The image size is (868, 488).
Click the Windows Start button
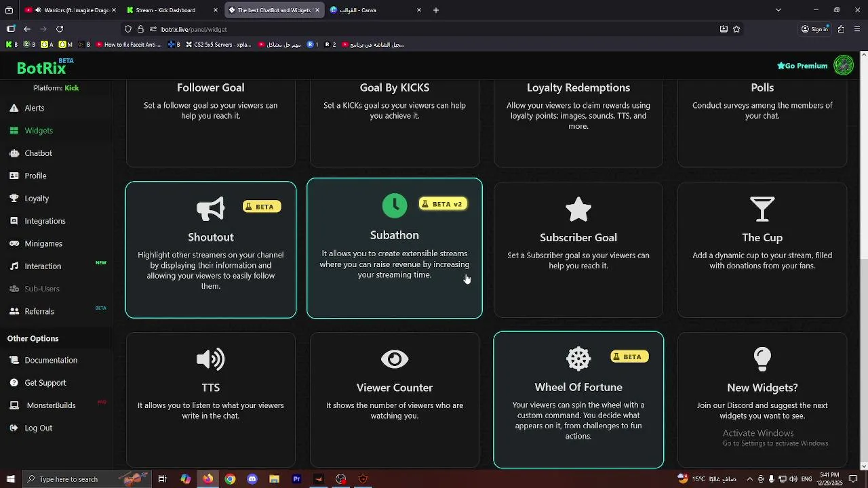pos(10,479)
